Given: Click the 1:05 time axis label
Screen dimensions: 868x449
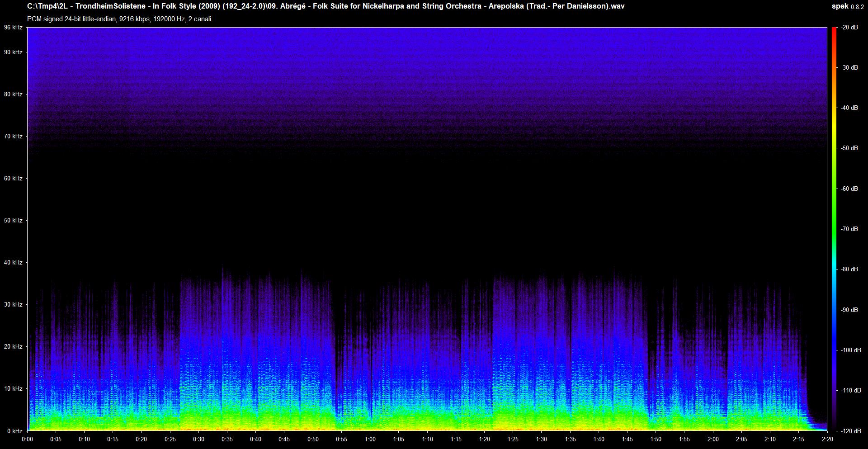Looking at the screenshot, I should coord(399,440).
